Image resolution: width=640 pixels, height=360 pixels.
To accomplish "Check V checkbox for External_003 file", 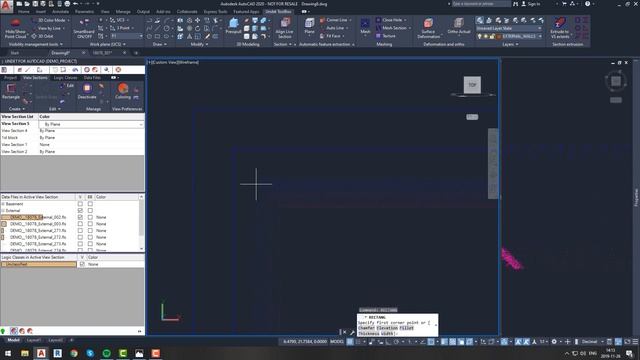I will (80, 224).
